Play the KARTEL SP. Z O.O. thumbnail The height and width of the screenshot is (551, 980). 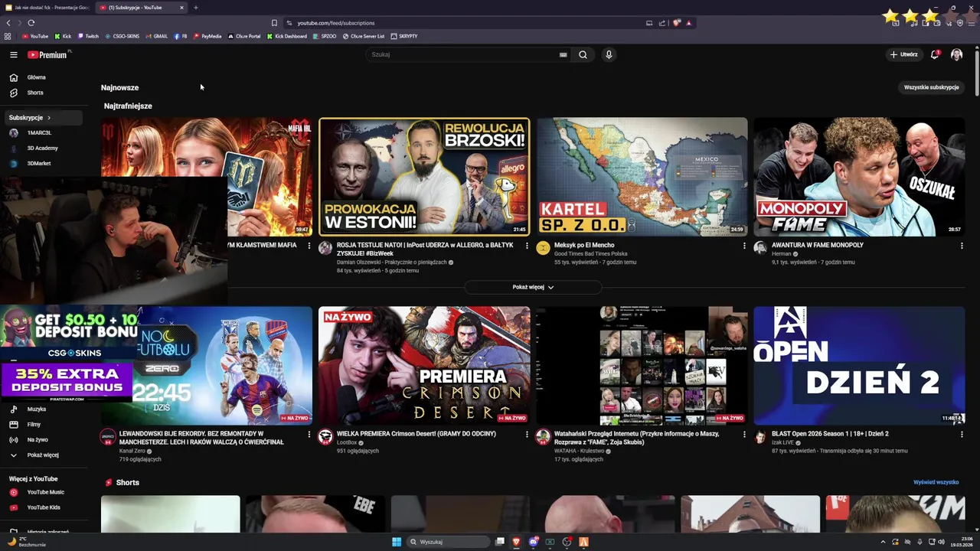tap(642, 176)
